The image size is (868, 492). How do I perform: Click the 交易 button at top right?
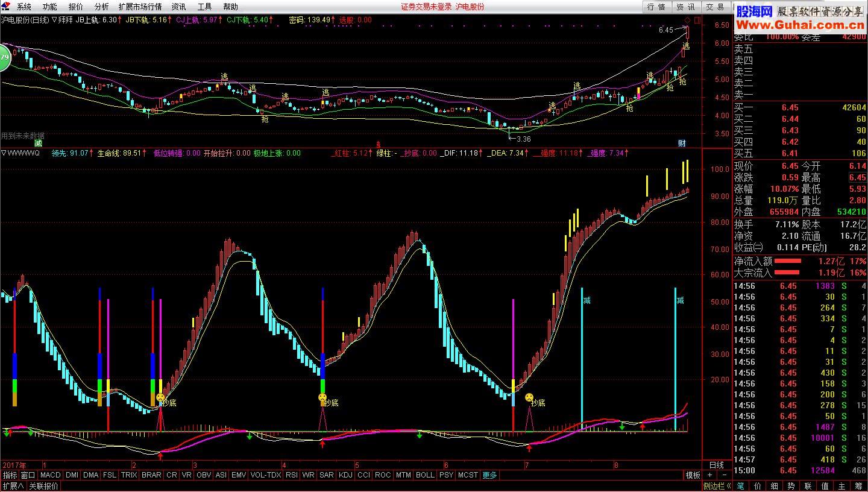[715, 7]
